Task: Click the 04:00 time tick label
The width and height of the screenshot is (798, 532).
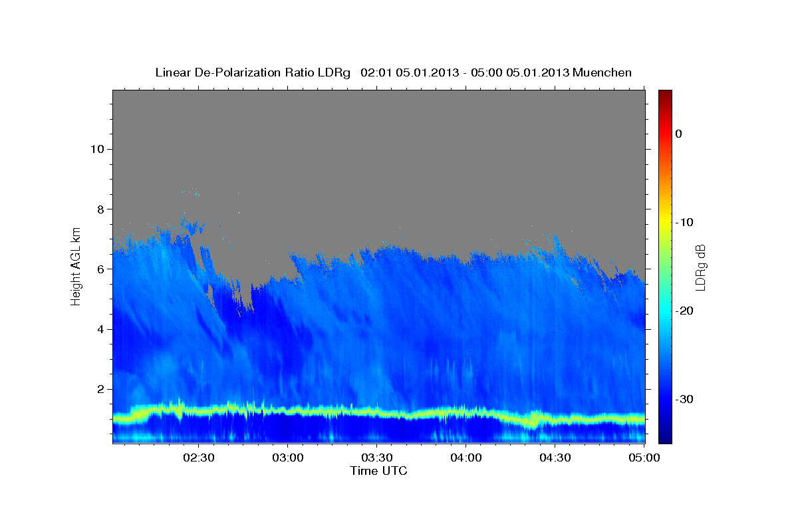Action: point(466,458)
